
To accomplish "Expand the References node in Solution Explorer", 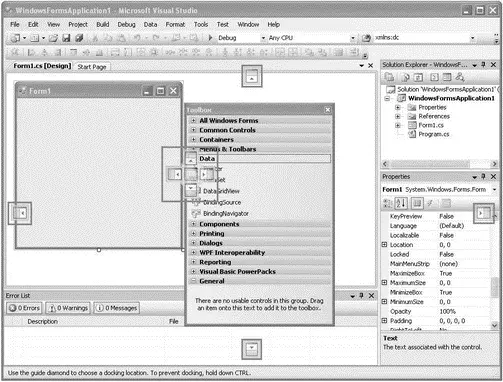I will click(x=398, y=116).
